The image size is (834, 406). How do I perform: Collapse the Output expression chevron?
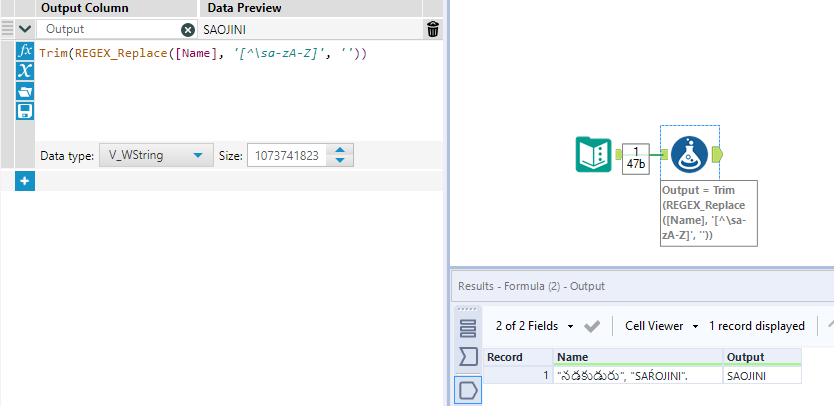pos(24,29)
